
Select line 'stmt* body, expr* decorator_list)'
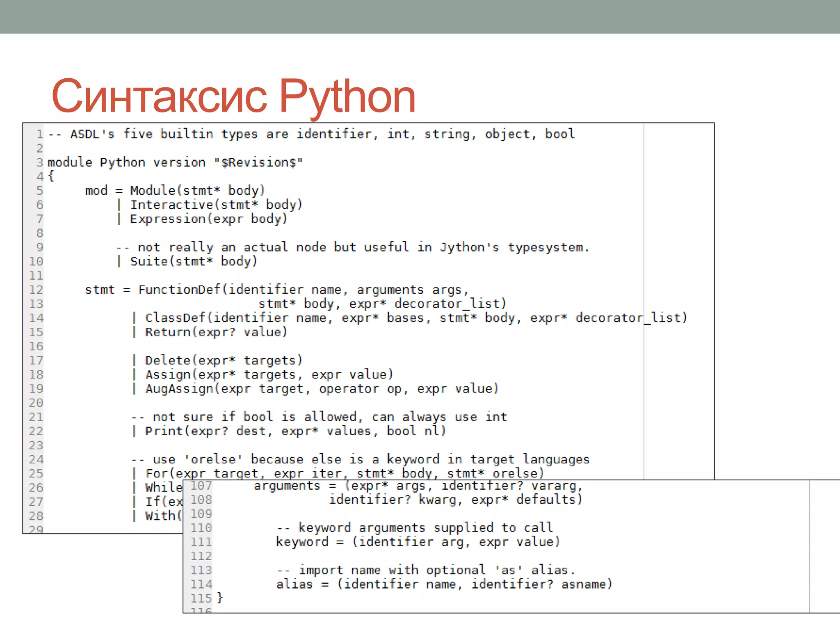pos(382,304)
